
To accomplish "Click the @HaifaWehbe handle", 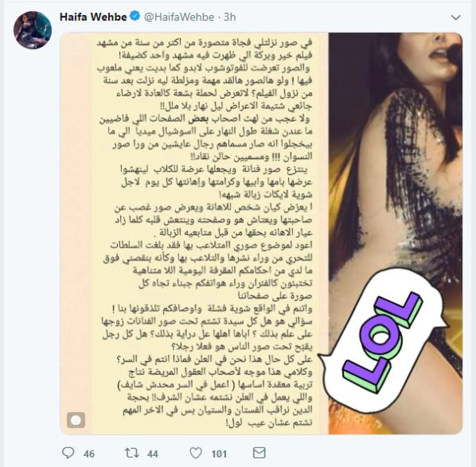I will (178, 17).
